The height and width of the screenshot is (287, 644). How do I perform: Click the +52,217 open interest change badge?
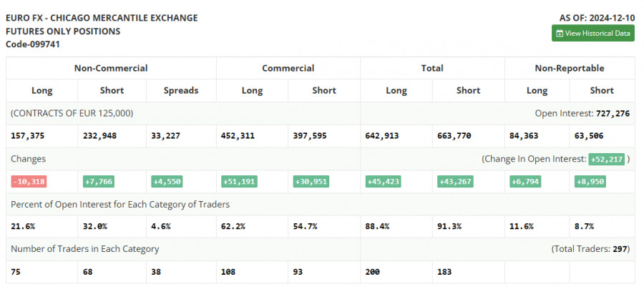(606, 160)
